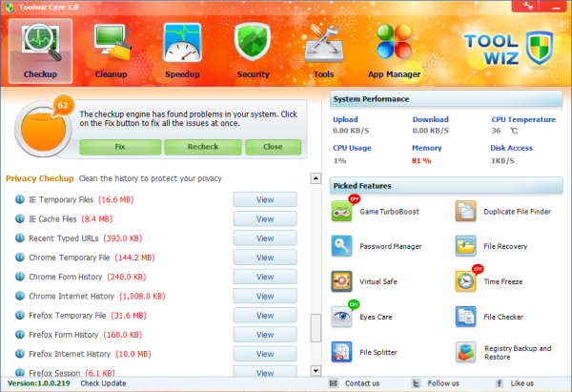Launch Game TurboBoost gamepad icon
This screenshot has height=392, width=572.
342,212
